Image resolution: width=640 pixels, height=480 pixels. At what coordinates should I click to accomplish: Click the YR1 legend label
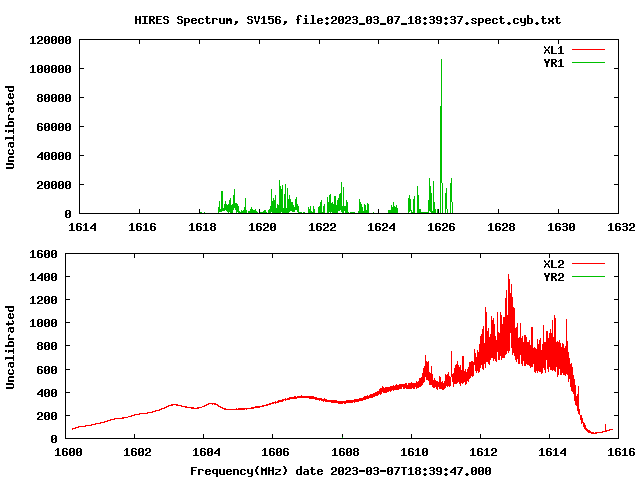(x=553, y=63)
